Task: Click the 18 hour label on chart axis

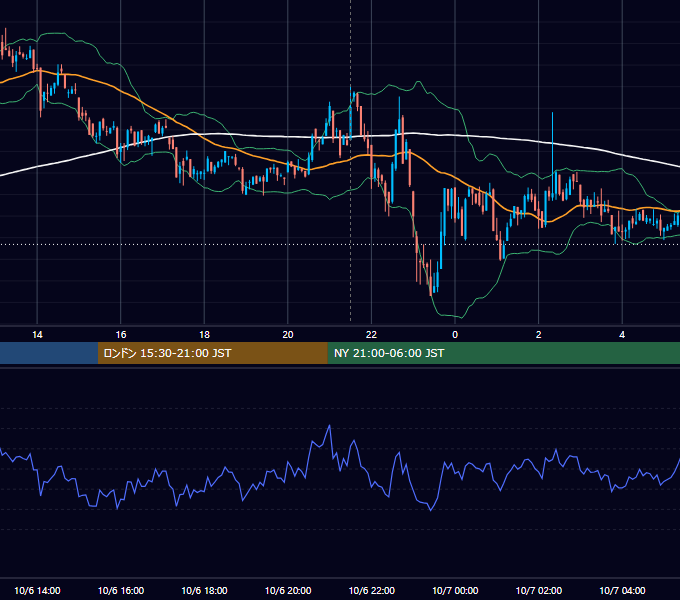Action: click(204, 335)
